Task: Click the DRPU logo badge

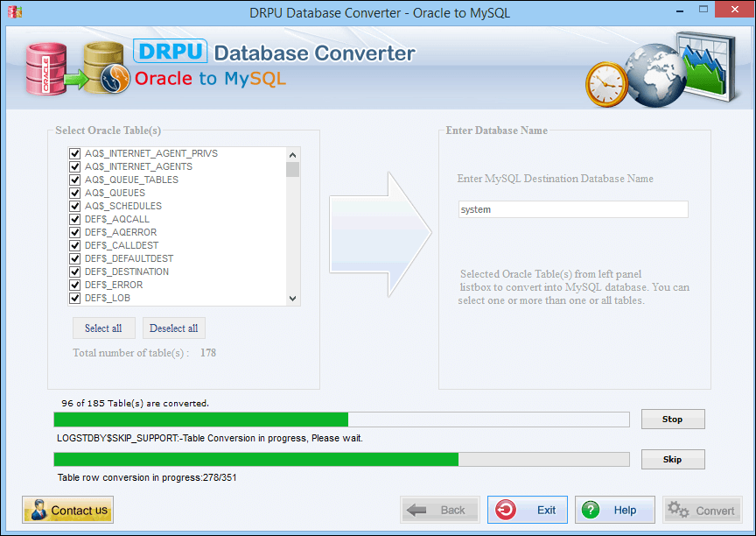Action: click(171, 51)
